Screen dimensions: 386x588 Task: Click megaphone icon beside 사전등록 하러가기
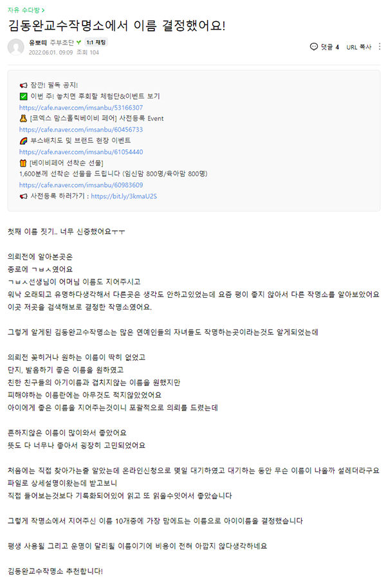[23, 196]
